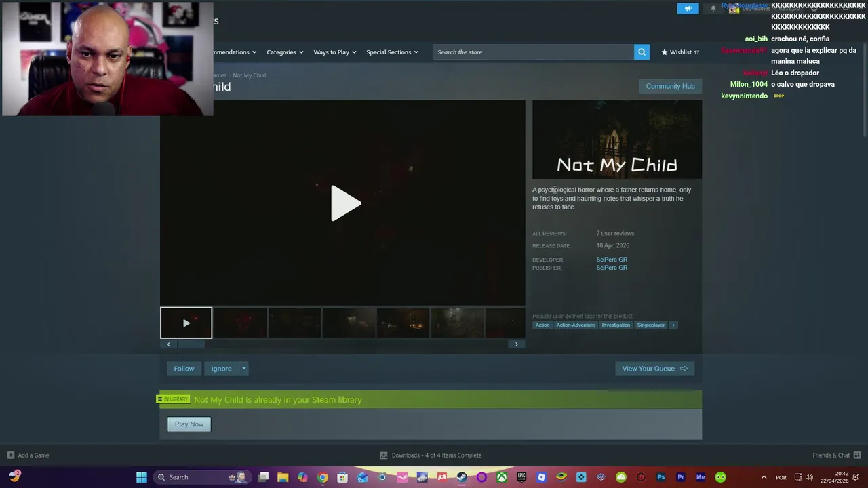
Task: Open the widgets icon at taskbar left
Action: point(15,476)
